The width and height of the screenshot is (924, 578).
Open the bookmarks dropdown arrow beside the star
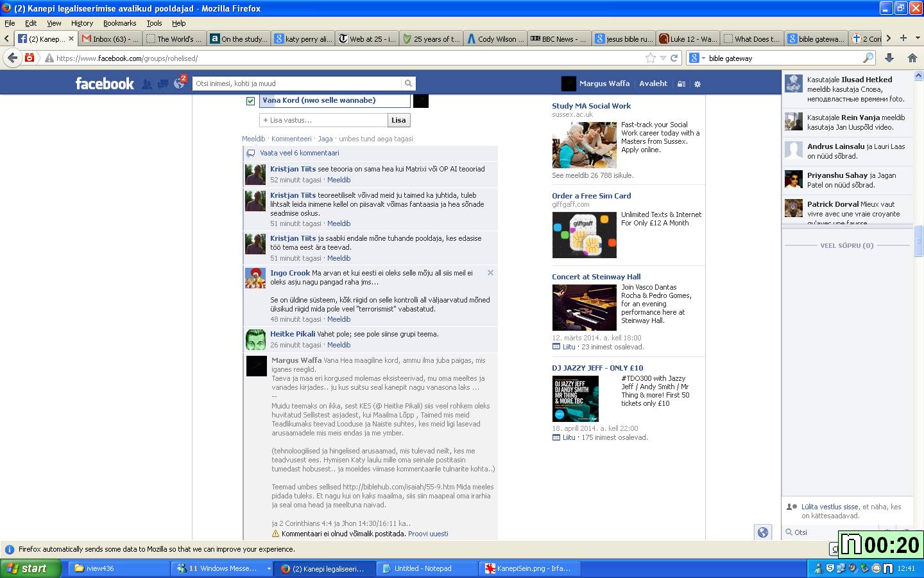(x=663, y=58)
